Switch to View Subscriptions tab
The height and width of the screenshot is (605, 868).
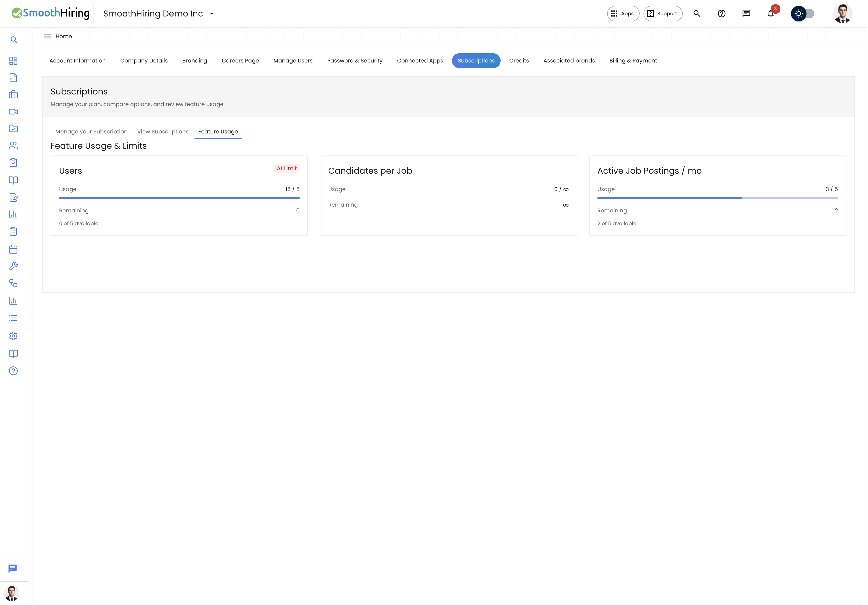click(x=163, y=132)
